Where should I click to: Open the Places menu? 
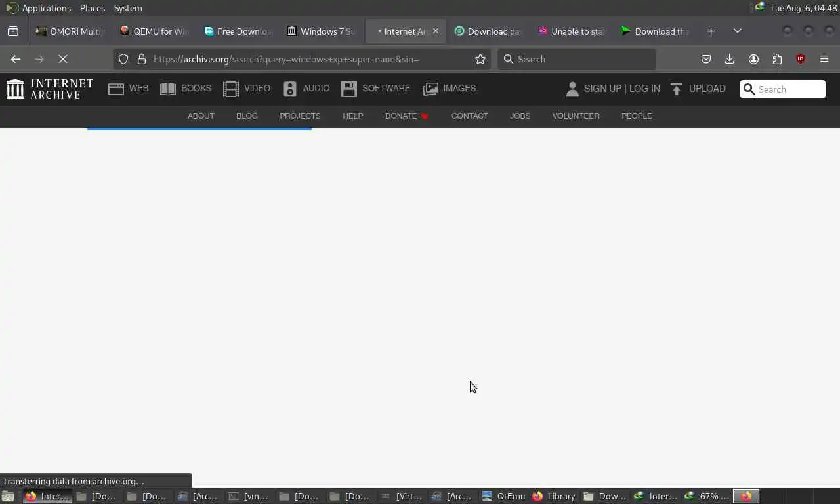tap(93, 8)
